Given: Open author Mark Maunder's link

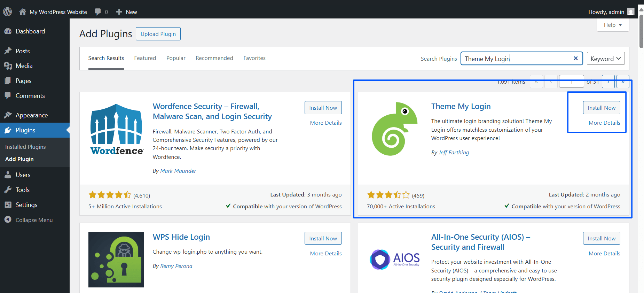Looking at the screenshot, I should pyautogui.click(x=178, y=171).
